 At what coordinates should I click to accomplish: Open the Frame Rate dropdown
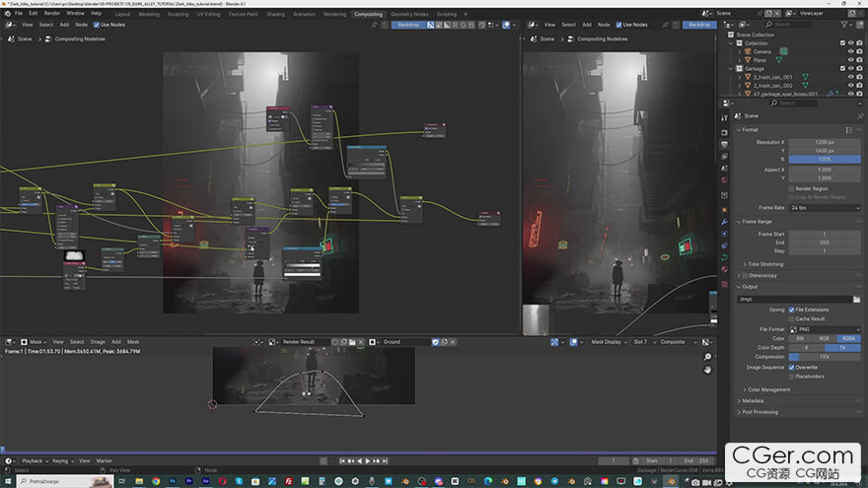click(x=825, y=207)
